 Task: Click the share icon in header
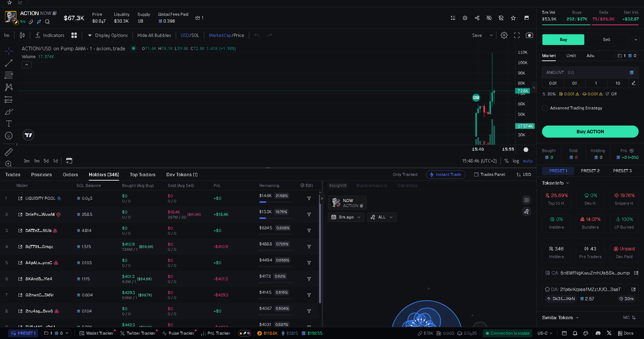pos(477,18)
